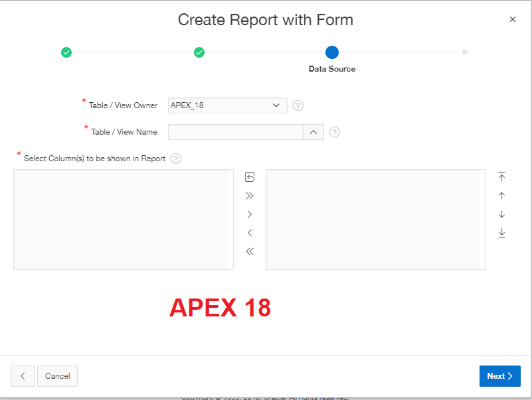Screen dimensions: 532x400
Task: Move selected column Up one position
Action: pos(501,196)
